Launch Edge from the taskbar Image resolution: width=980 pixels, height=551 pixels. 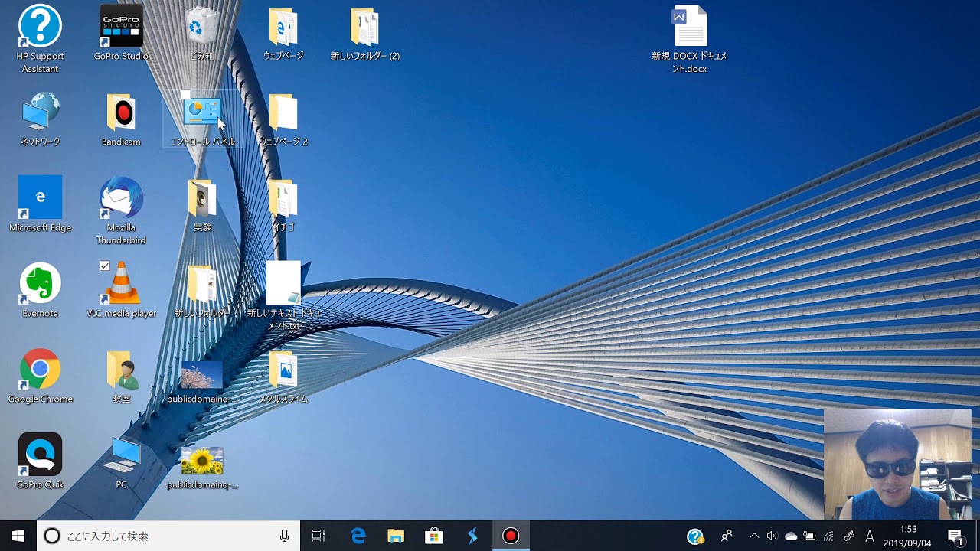coord(358,536)
